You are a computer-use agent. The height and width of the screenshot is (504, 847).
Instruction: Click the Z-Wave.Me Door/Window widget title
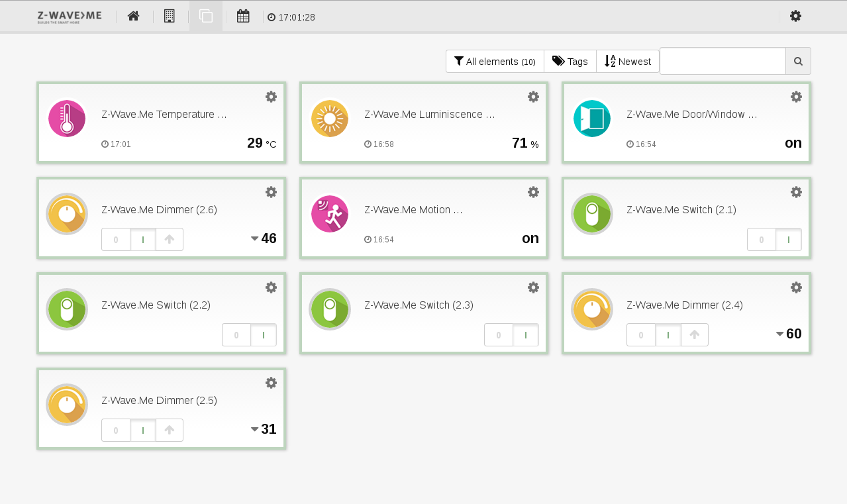pos(692,115)
